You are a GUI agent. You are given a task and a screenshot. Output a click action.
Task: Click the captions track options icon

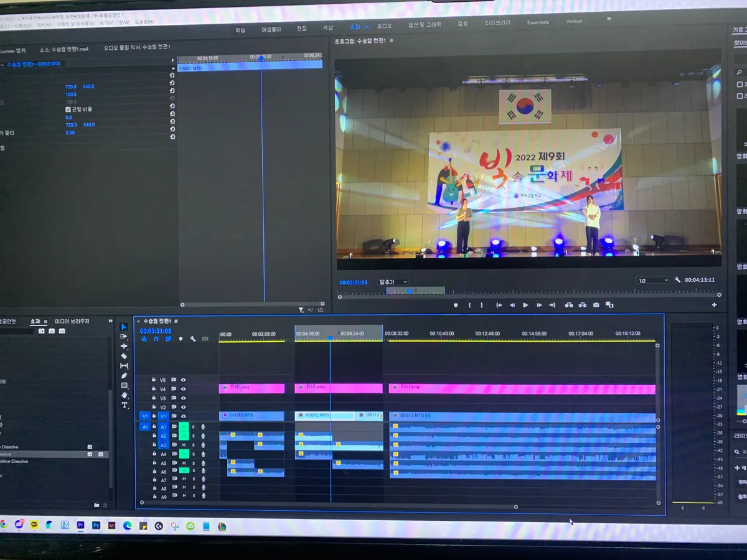(205, 339)
